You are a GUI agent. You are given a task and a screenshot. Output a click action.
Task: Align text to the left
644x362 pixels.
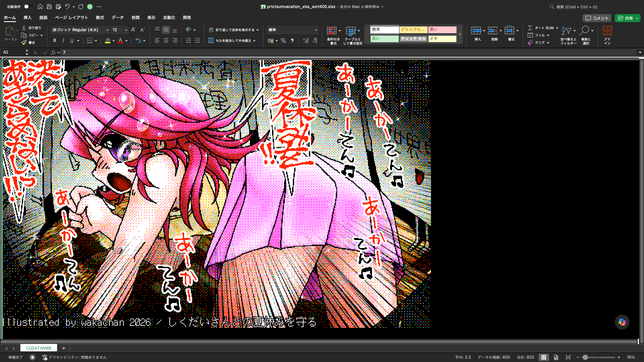(157, 41)
